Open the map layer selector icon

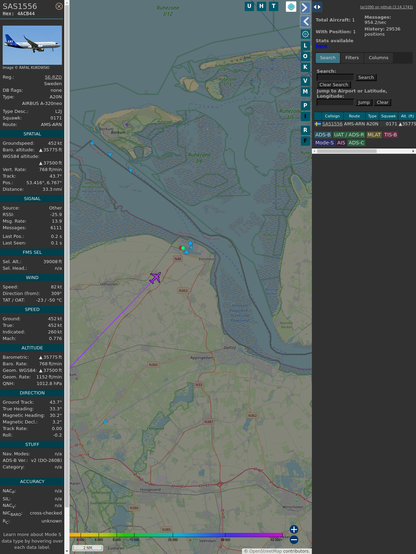click(291, 7)
